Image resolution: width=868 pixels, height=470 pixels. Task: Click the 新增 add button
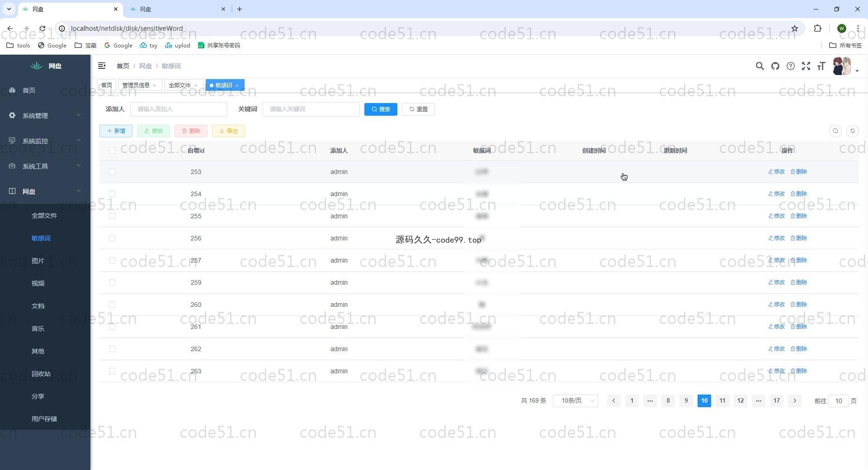click(116, 131)
